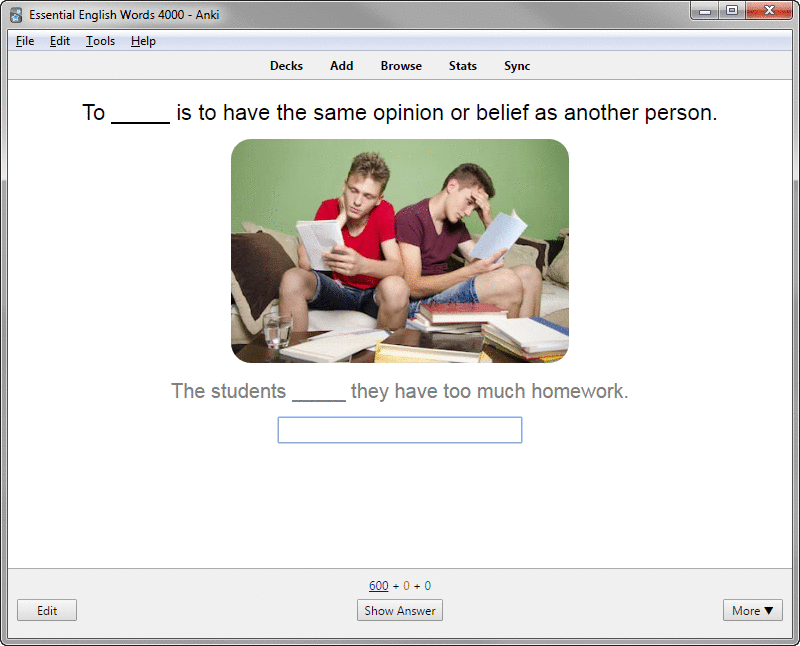Click the orange learning cards count 0
This screenshot has width=800, height=646.
[406, 586]
